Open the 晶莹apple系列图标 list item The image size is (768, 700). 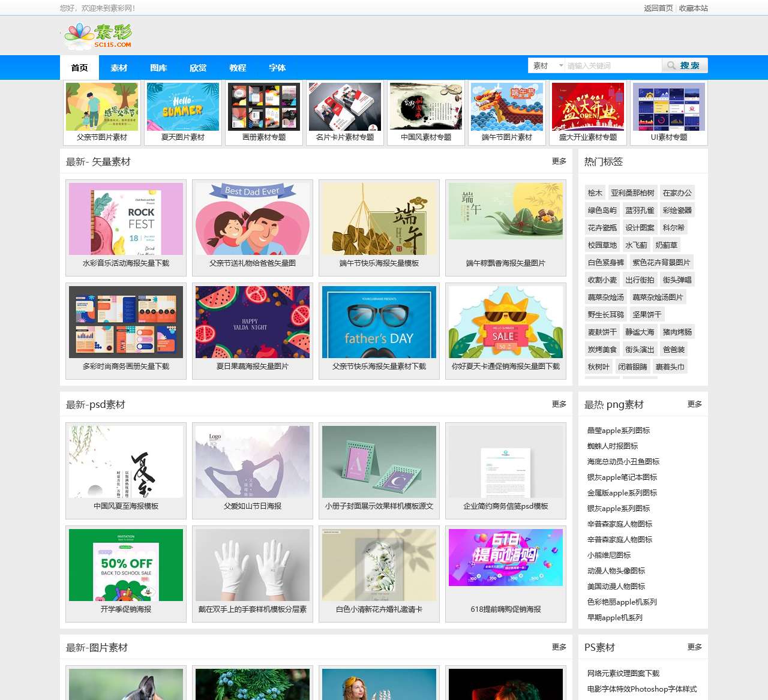tap(619, 431)
